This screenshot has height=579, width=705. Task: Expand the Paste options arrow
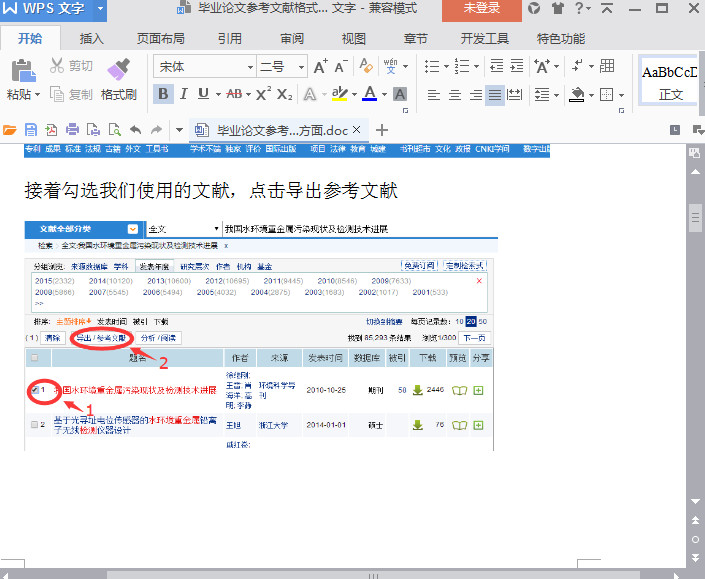coord(37,94)
